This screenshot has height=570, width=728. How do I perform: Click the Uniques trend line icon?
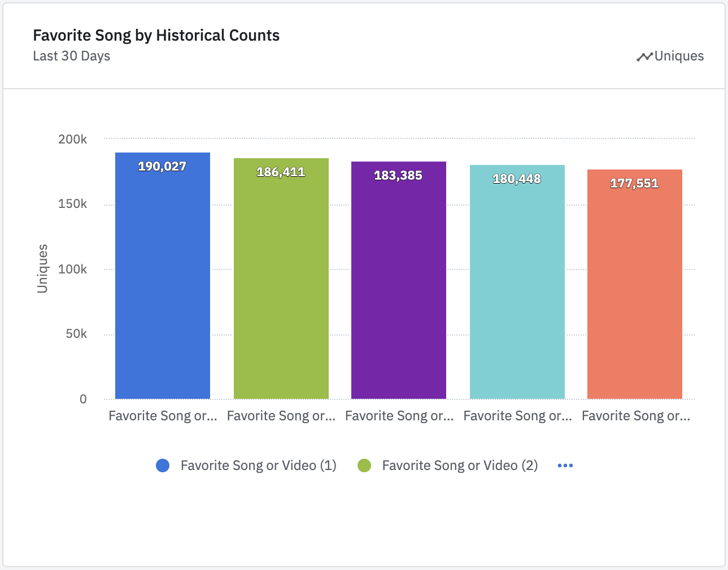tap(644, 56)
